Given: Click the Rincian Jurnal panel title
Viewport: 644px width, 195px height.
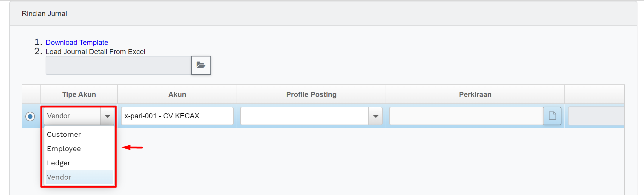Looking at the screenshot, I should point(44,14).
